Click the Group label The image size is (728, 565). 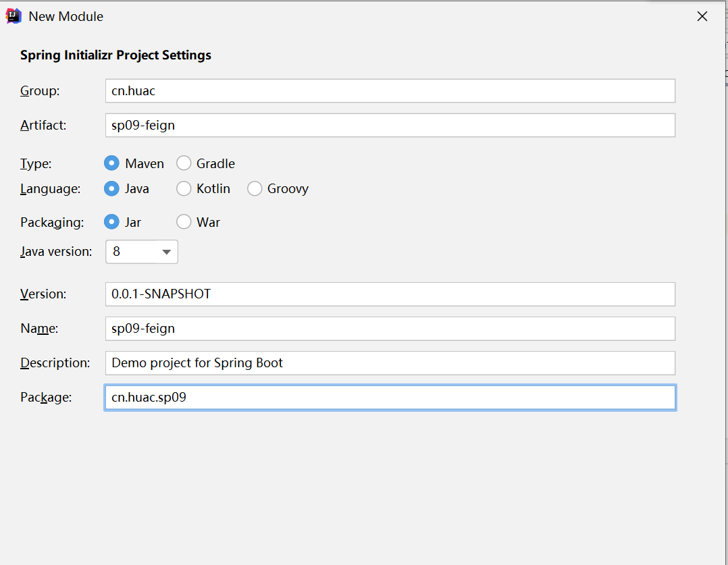[x=40, y=91]
